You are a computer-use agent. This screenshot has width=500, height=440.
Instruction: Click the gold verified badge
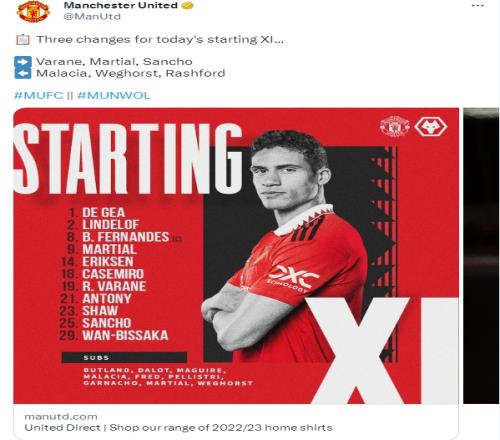coord(188,5)
